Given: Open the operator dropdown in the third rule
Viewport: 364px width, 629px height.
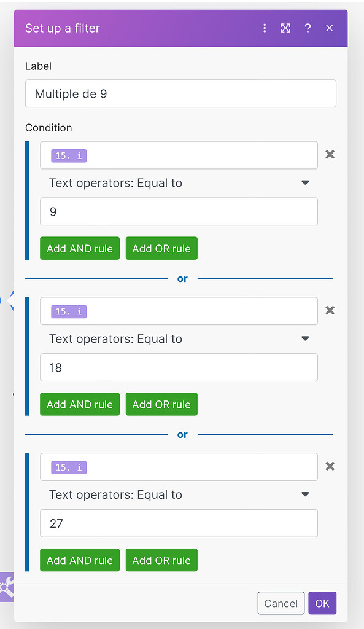Looking at the screenshot, I should 179,494.
